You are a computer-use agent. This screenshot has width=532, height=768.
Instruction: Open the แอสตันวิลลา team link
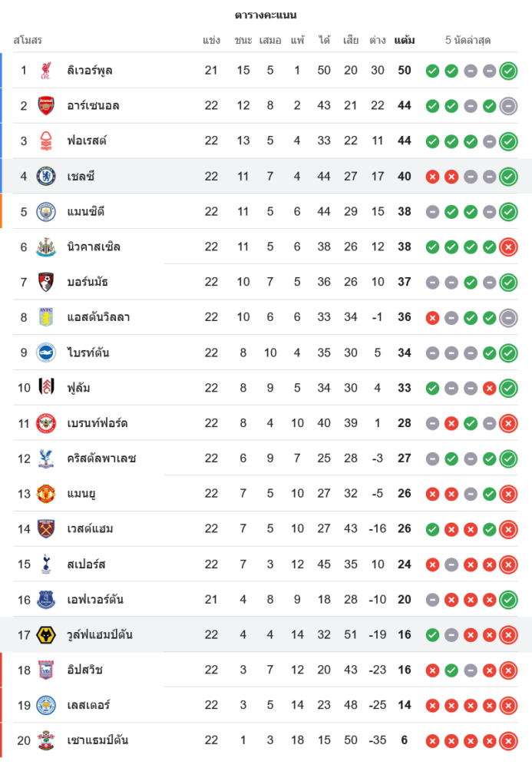(x=98, y=318)
